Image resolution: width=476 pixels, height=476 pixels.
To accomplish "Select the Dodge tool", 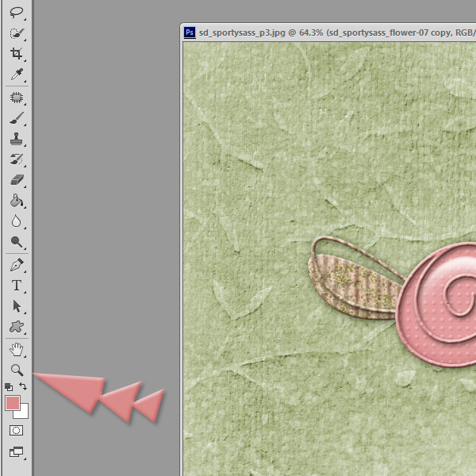I will [17, 242].
